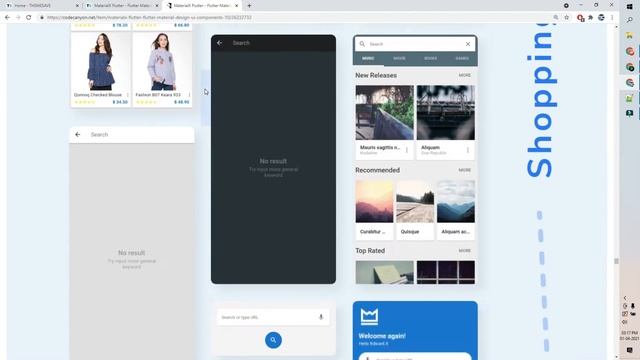This screenshot has height=360, width=640.
Task: Click back arrow in dark Search mockup
Action: pyautogui.click(x=220, y=43)
